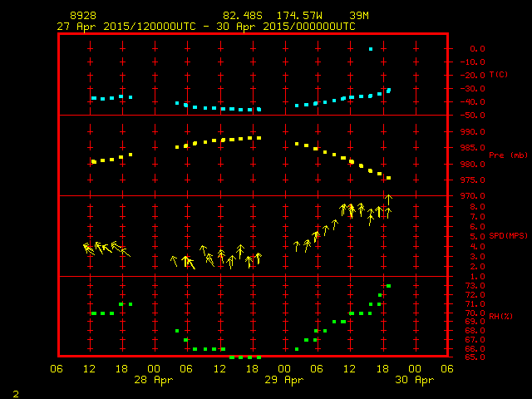532x399 pixels.
Task: Select the end time '30 Apr 2015/000000UTC'
Action: 286,27
